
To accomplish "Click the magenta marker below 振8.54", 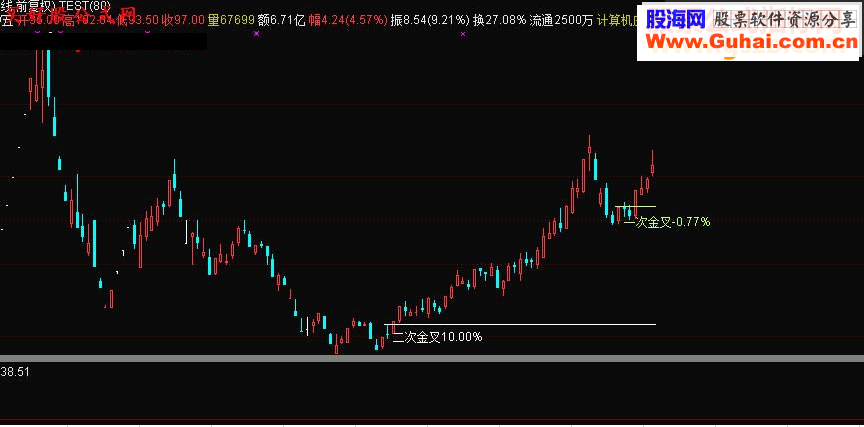I will 462,34.
